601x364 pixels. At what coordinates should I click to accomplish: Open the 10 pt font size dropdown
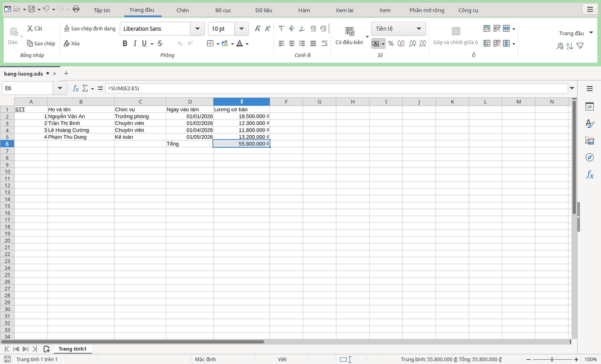(x=242, y=28)
